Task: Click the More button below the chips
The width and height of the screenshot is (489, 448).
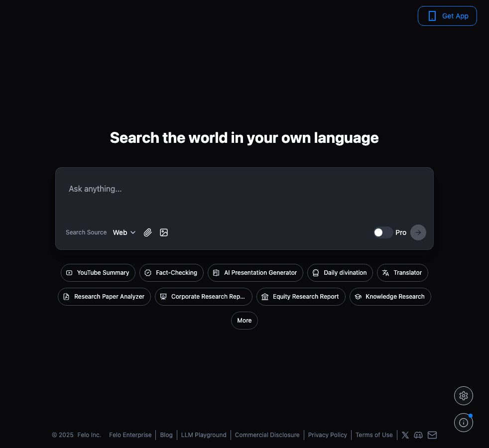Action: click(x=244, y=321)
